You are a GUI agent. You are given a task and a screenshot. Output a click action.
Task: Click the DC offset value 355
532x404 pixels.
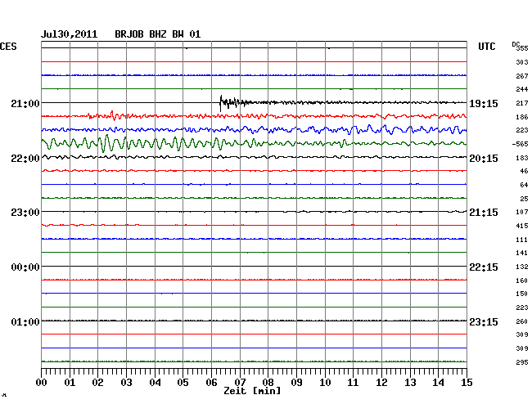[522, 48]
